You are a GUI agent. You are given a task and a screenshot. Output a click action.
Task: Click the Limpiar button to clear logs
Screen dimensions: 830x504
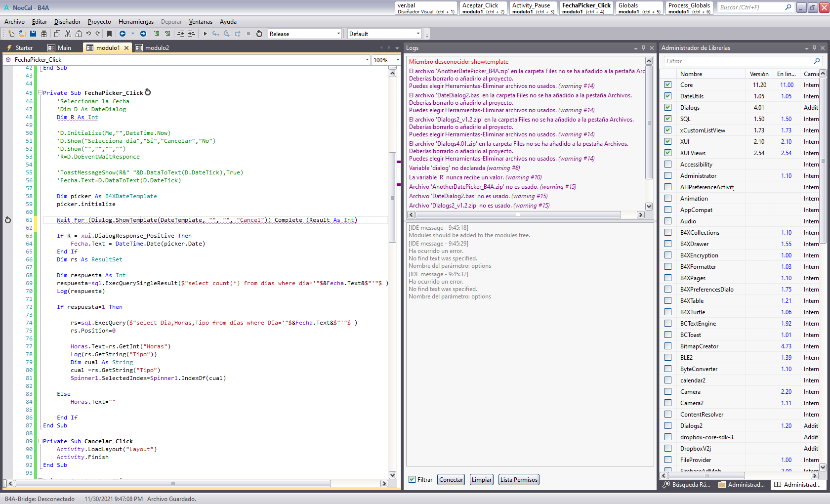481,479
